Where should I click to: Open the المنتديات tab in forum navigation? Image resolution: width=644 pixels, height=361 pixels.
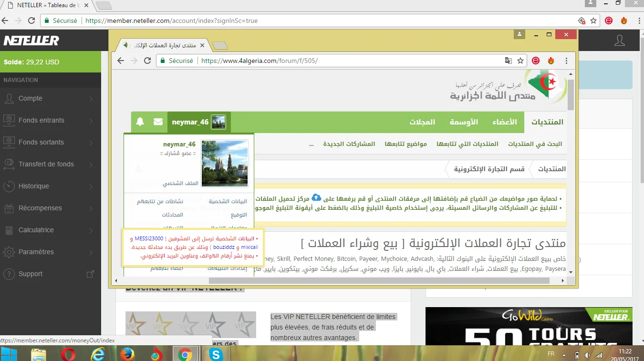click(547, 122)
